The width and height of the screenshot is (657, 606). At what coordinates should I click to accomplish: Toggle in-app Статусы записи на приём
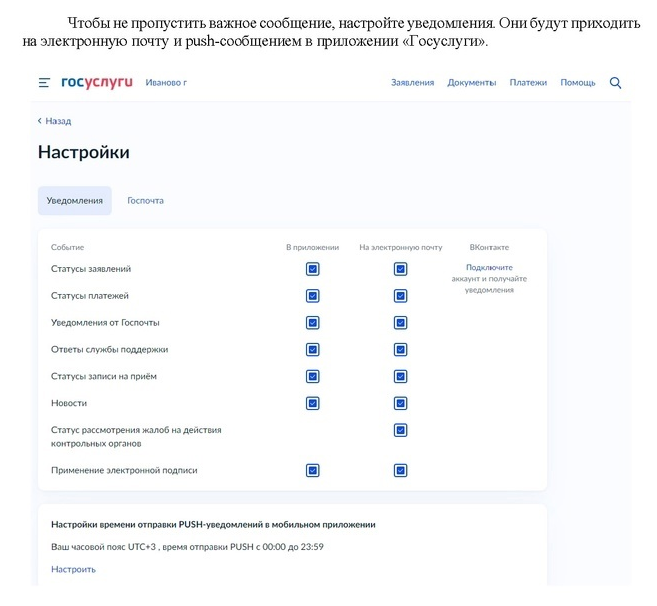(x=312, y=377)
